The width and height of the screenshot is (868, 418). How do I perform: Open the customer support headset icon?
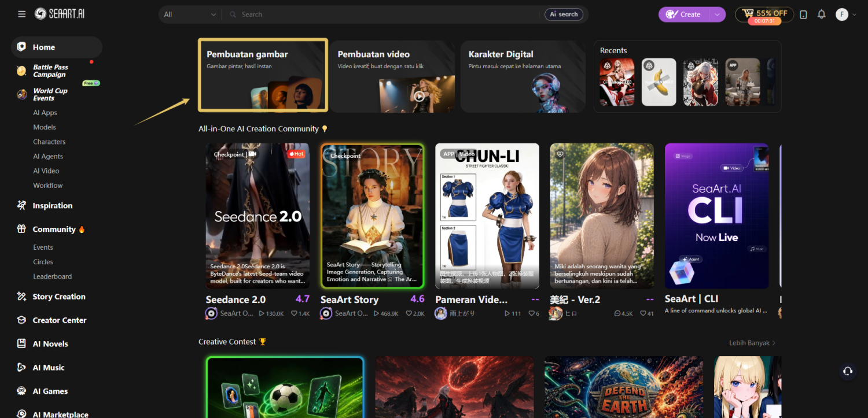coord(848,371)
